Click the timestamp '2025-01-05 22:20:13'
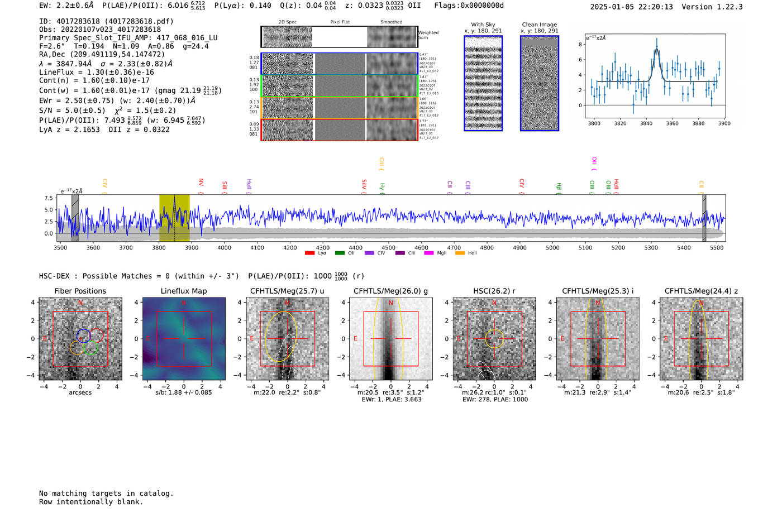782x532 pixels. [632, 7]
